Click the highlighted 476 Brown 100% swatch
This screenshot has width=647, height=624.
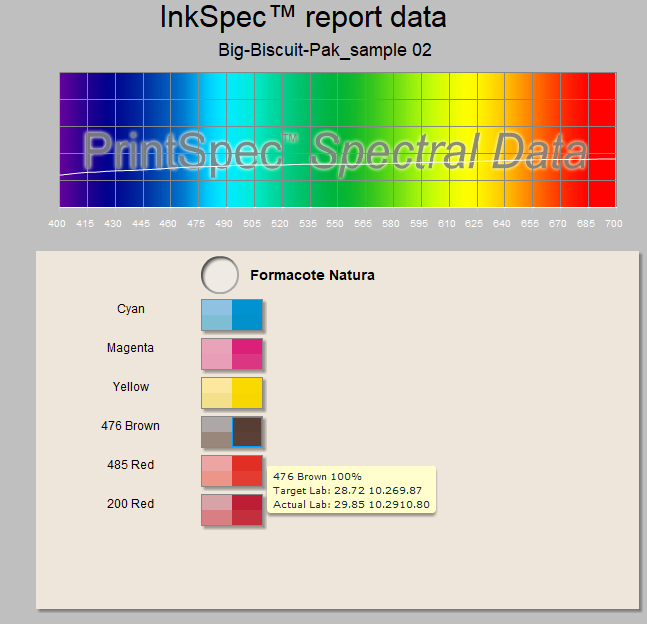[x=247, y=432]
